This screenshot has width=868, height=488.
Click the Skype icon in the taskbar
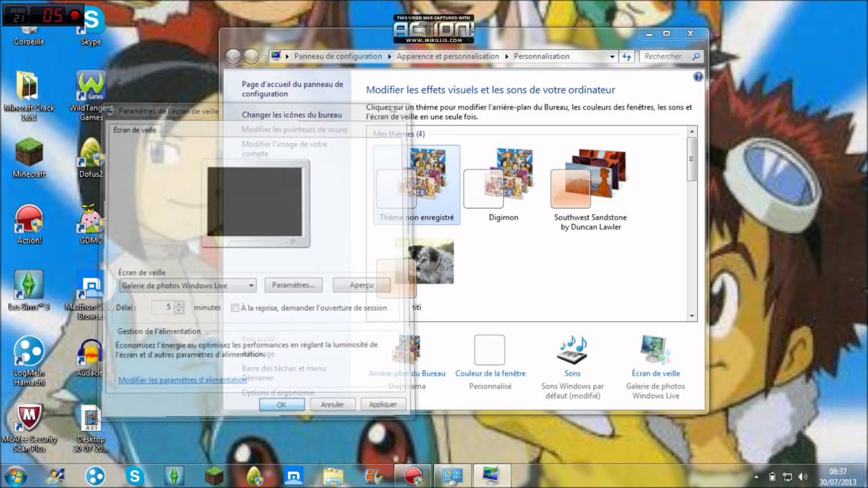(134, 476)
